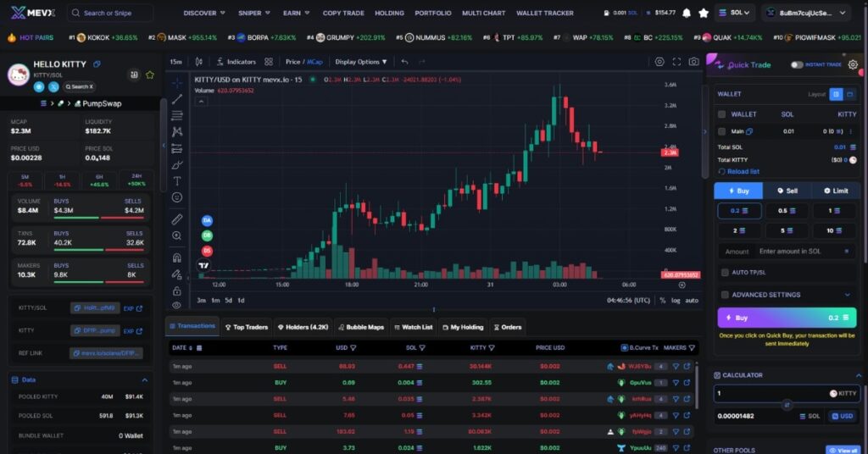868x454 pixels.
Task: Select the Sell tab in Quick Trade
Action: coord(787,191)
